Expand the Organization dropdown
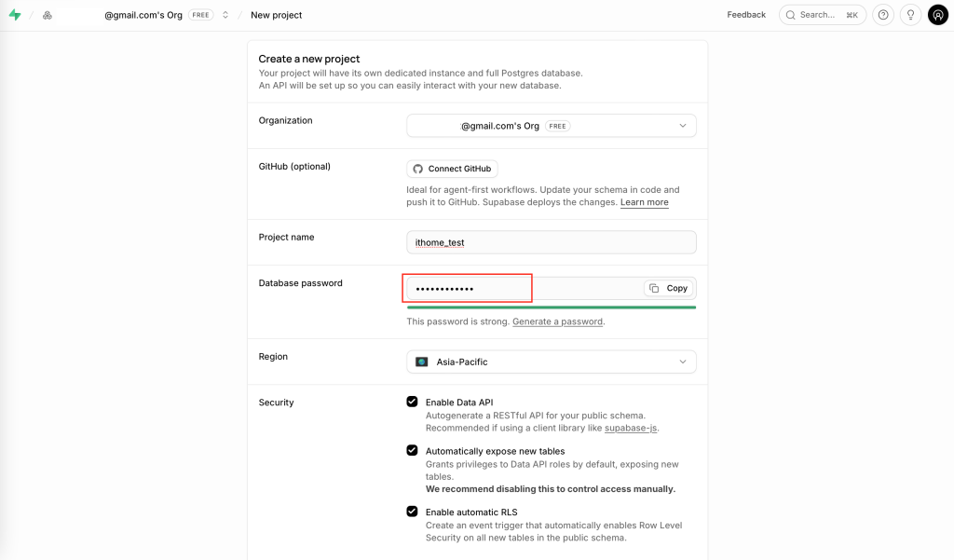 [x=552, y=126]
